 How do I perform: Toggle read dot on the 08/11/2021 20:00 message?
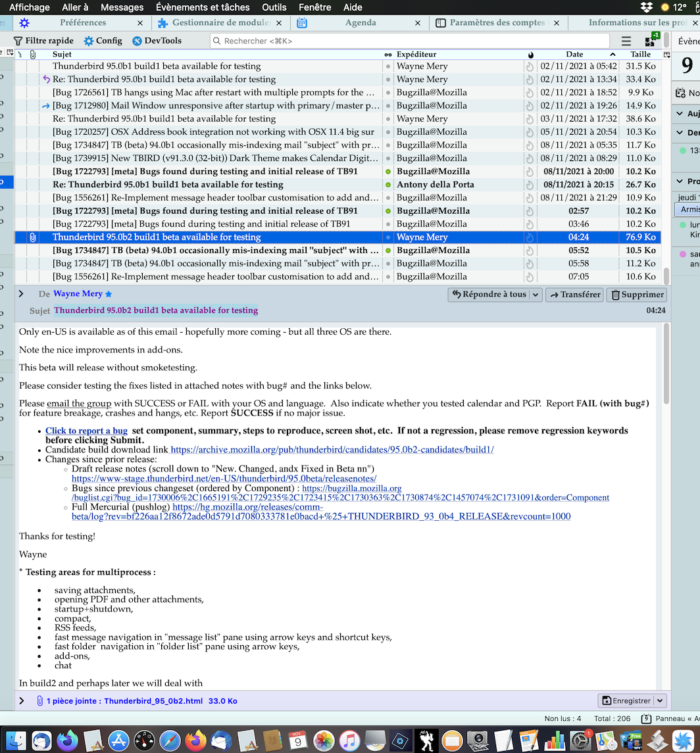tap(388, 172)
